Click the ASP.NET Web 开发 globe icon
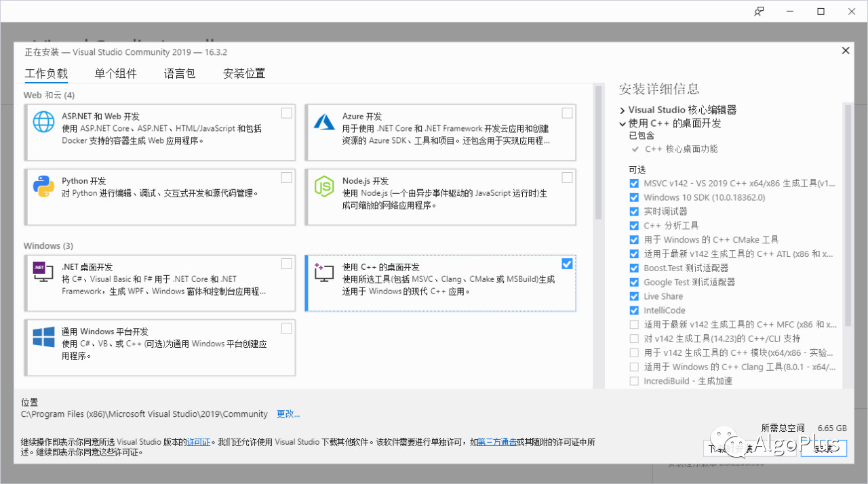 tap(43, 122)
